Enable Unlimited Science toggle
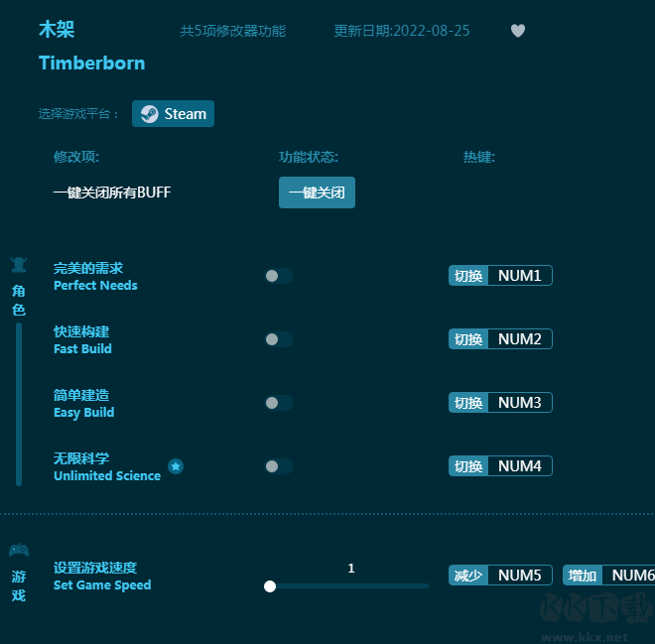 coord(279,466)
